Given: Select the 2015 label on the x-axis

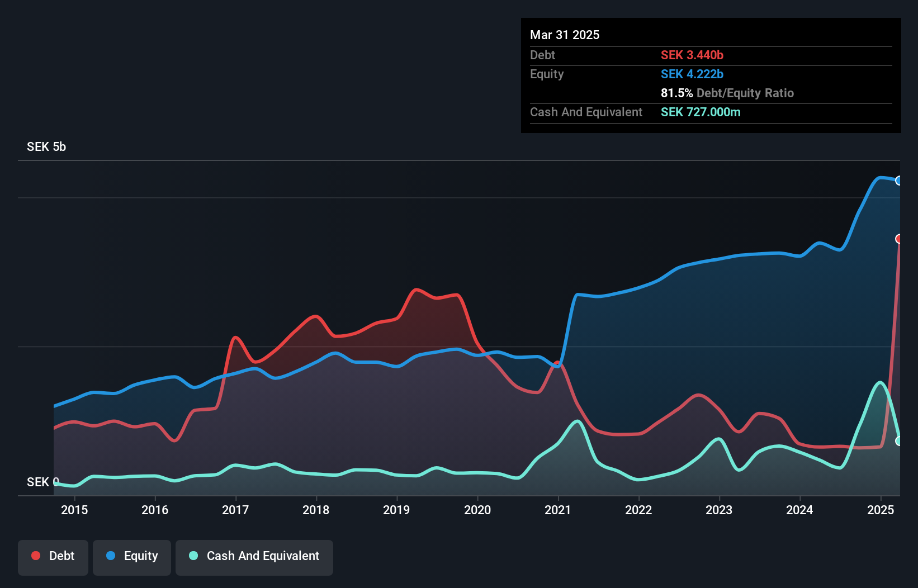Looking at the screenshot, I should coord(74,510).
